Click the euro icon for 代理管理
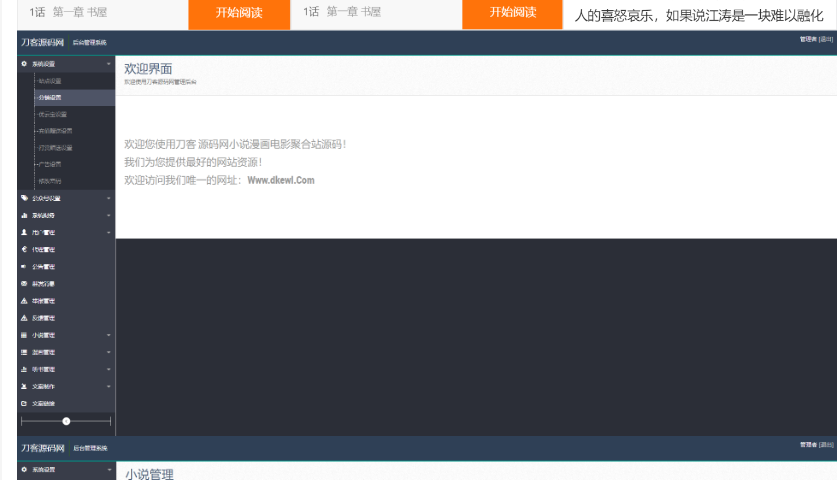The height and width of the screenshot is (480, 837). [24, 249]
